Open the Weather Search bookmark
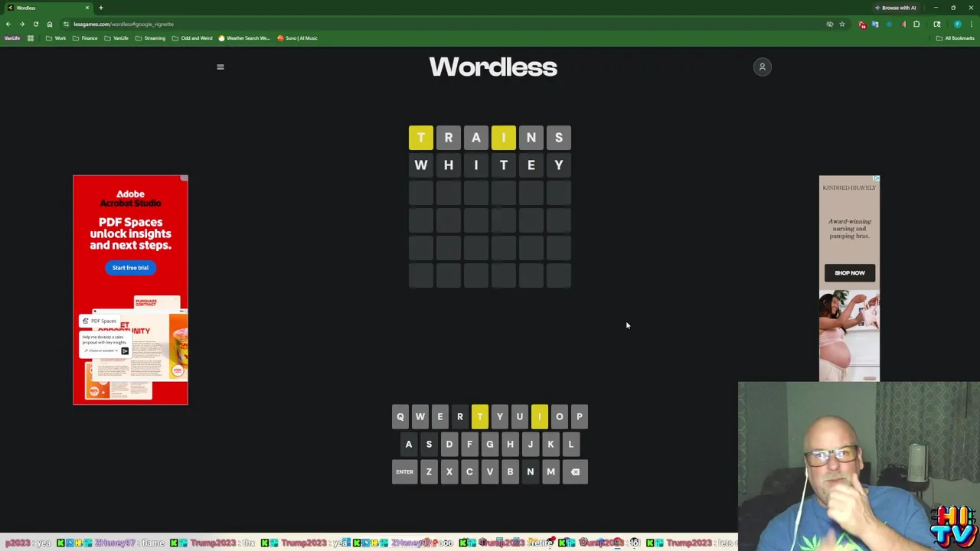 pos(244,38)
